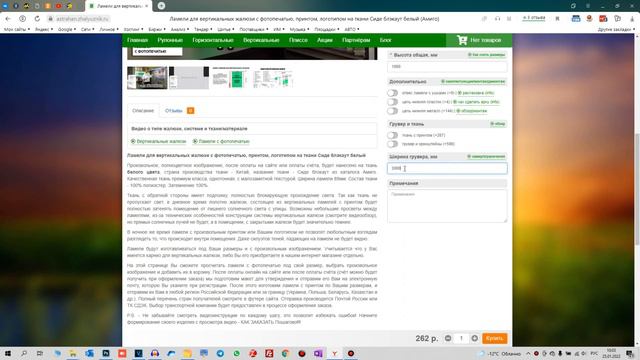Click 'Нет товаров' cart label
Image resolution: width=640 pixels, height=360 pixels.
[485, 40]
